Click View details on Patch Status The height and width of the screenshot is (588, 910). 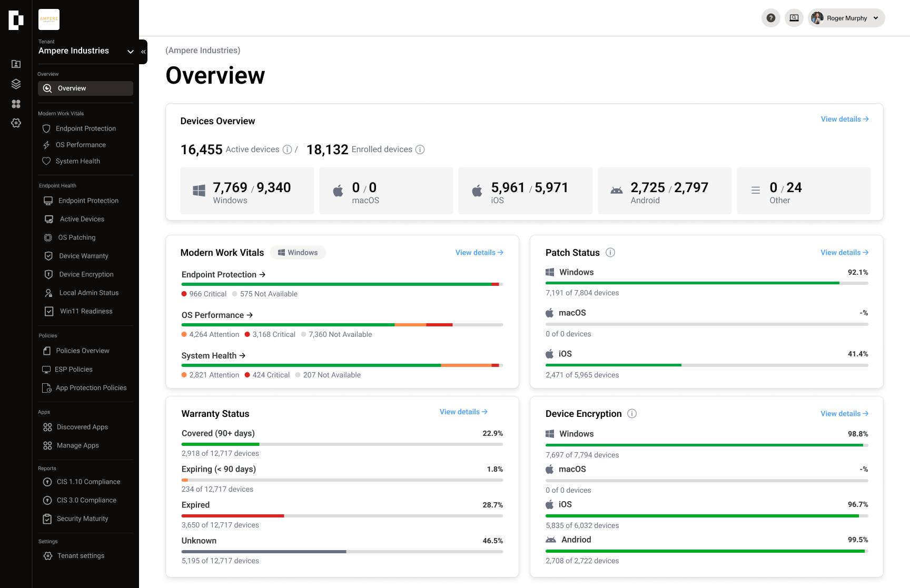click(x=844, y=252)
